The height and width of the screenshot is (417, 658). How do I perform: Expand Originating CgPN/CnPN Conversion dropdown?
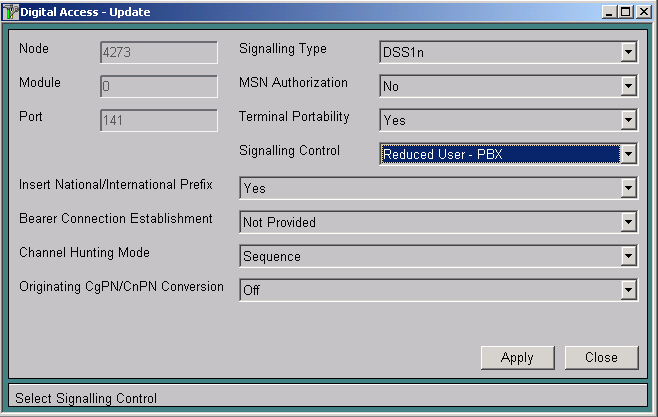click(628, 290)
